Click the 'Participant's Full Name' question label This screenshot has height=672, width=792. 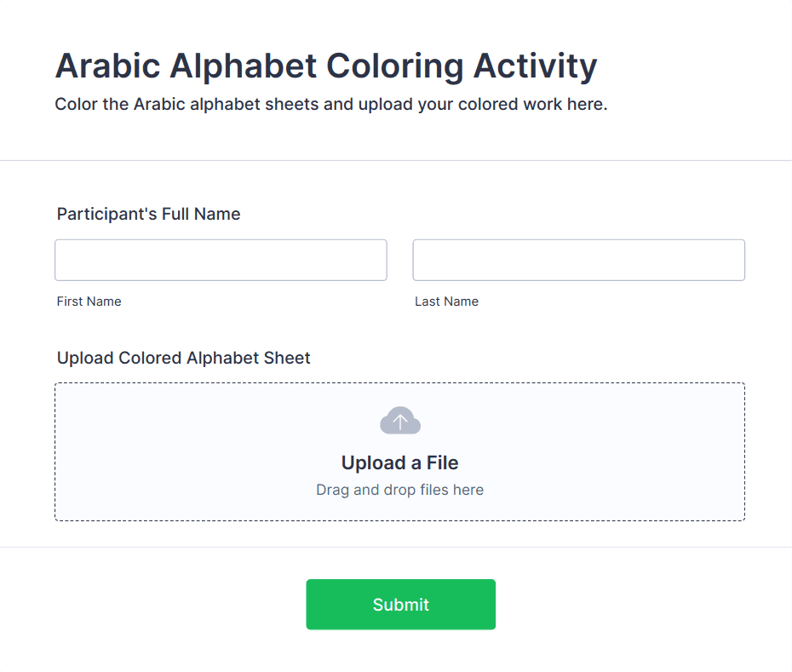point(148,214)
